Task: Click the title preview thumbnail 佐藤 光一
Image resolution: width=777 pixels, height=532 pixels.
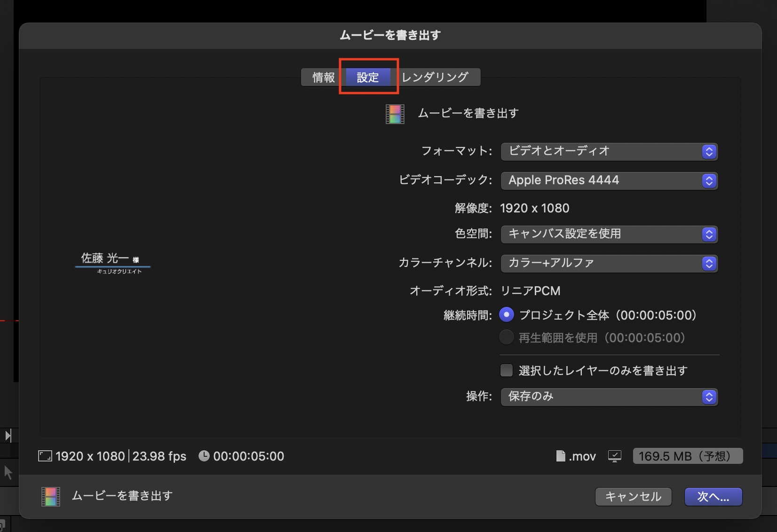Action: pos(113,263)
